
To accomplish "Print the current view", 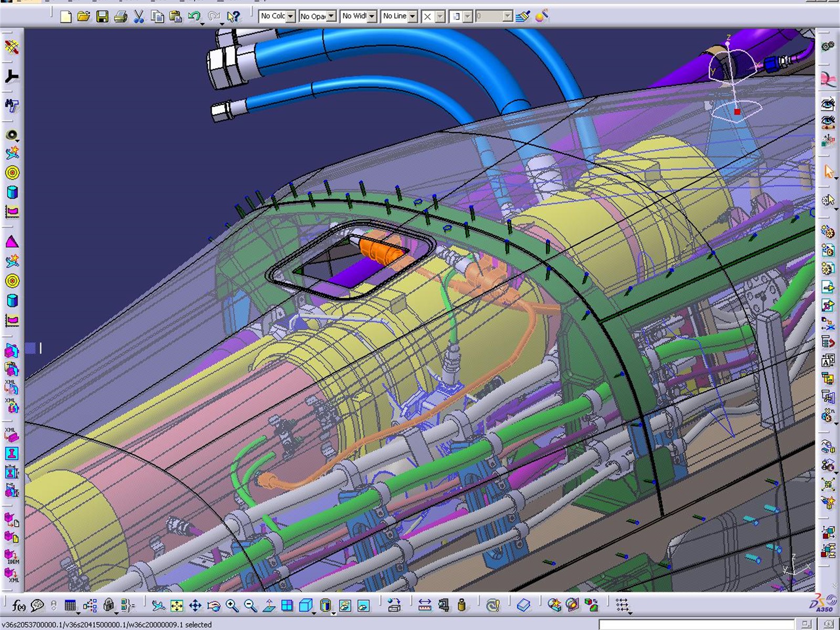I will (121, 17).
